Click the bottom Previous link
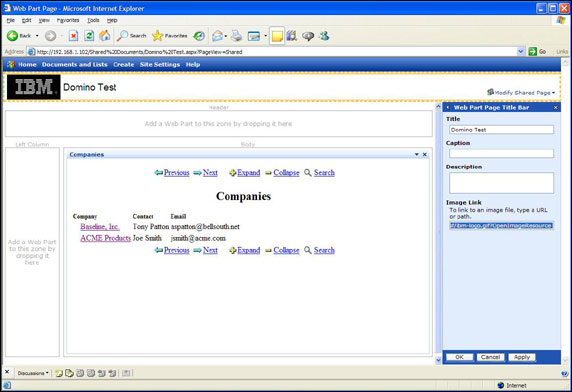Viewport: 572px width, 392px height. (177, 250)
